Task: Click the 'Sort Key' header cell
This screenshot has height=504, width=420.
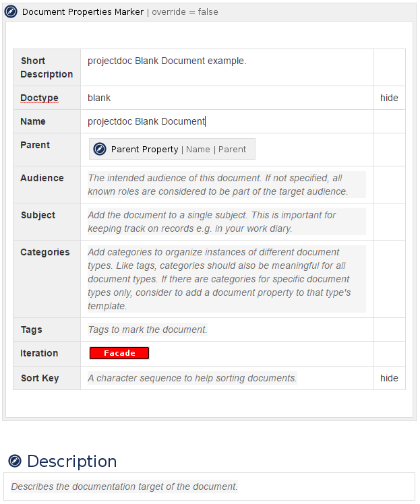Action: (47, 378)
